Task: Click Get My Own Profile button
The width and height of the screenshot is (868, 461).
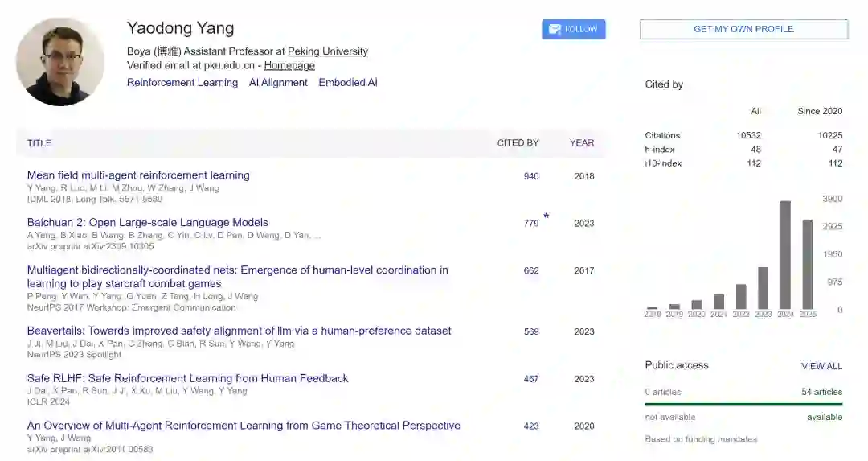Action: (x=743, y=29)
